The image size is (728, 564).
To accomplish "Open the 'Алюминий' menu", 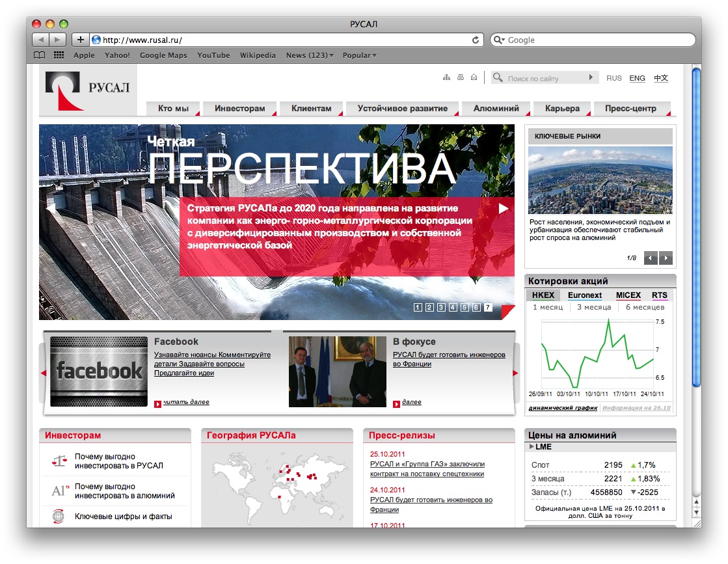I will 496,108.
